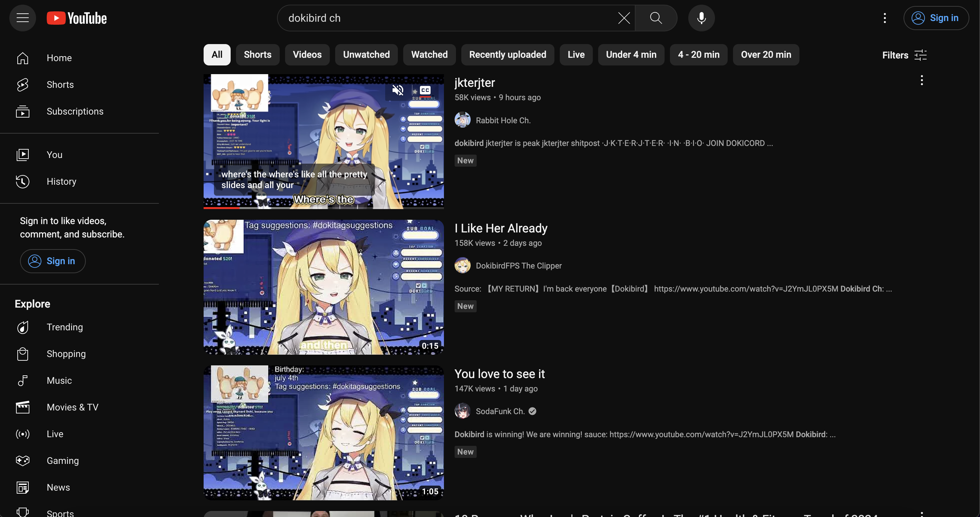Click the magnifier search button

click(x=656, y=18)
